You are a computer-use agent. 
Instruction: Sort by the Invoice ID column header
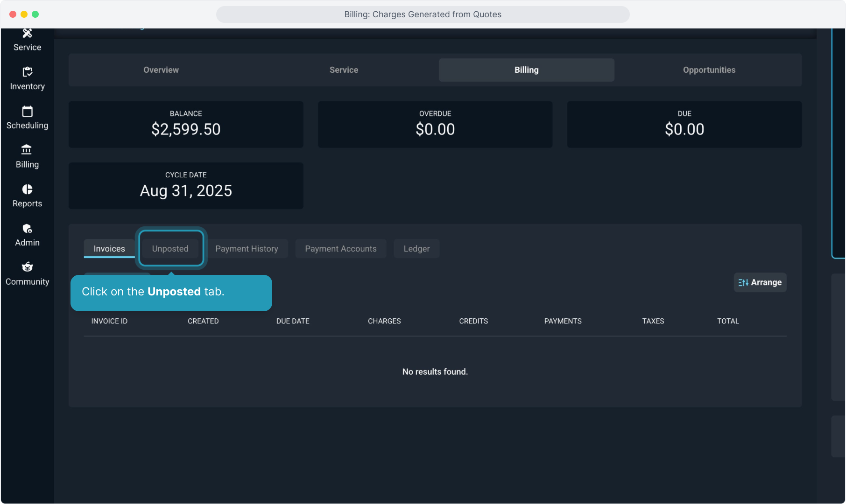[x=109, y=321]
